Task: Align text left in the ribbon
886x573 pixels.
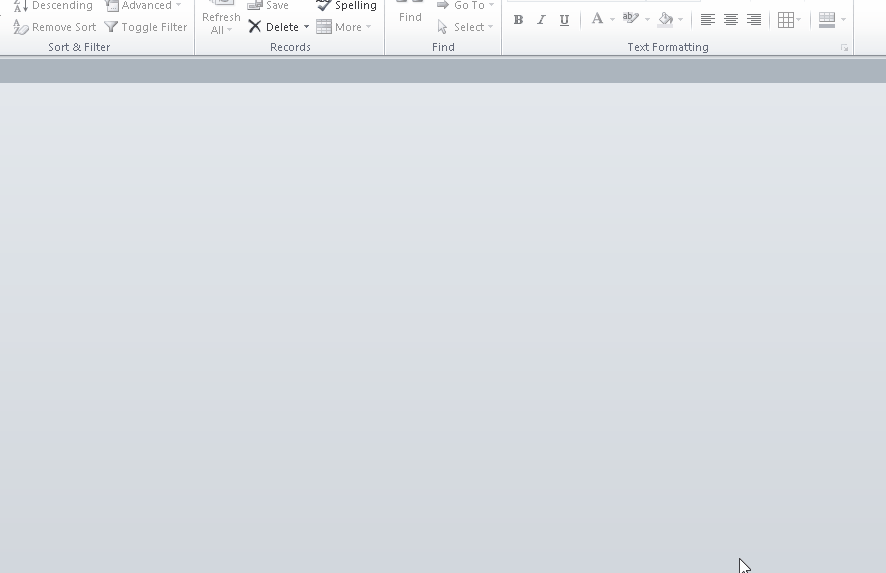Action: click(708, 20)
